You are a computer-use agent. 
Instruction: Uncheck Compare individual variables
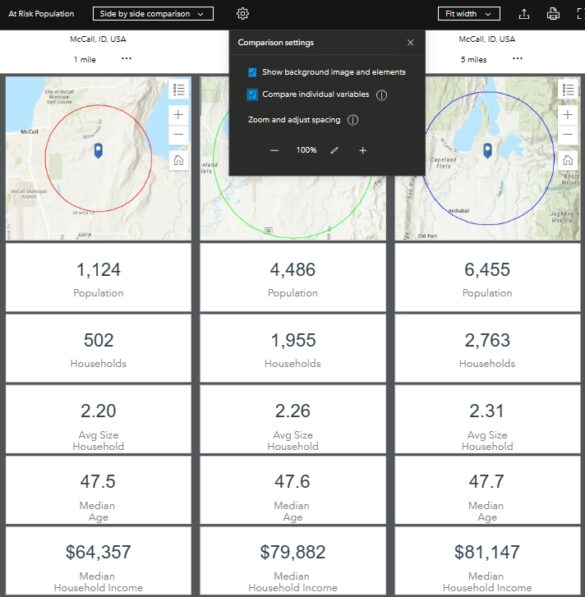coord(252,94)
